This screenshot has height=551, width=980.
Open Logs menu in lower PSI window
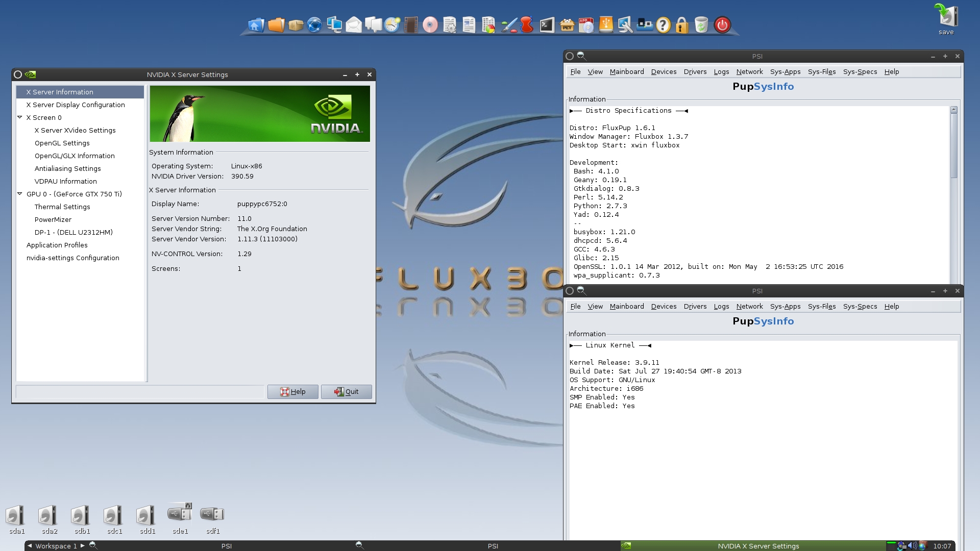(x=721, y=306)
